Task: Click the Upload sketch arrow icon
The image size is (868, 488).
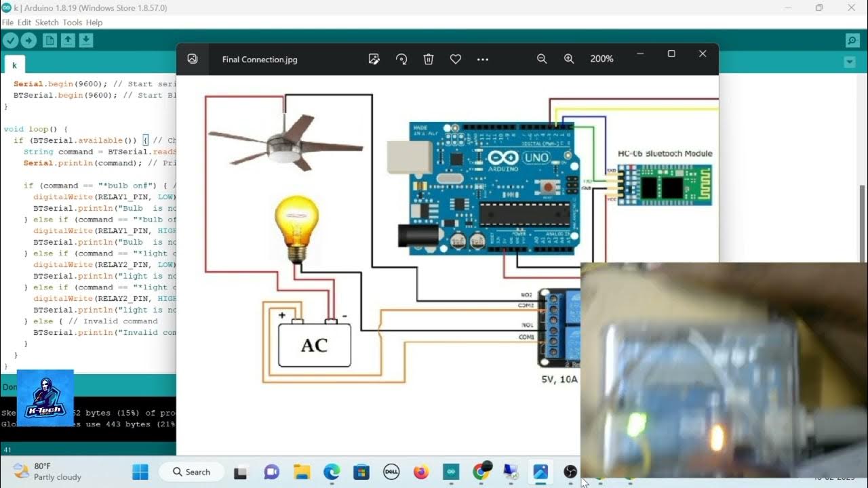Action: [x=28, y=41]
